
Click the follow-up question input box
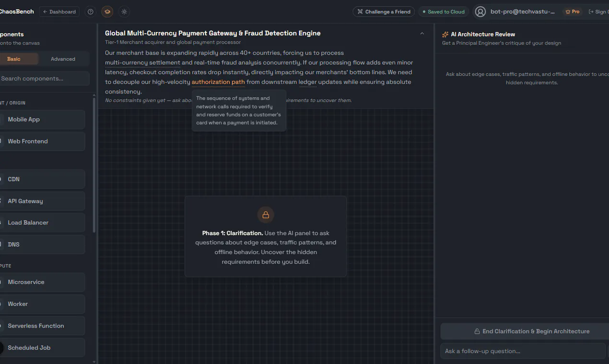pos(523,351)
